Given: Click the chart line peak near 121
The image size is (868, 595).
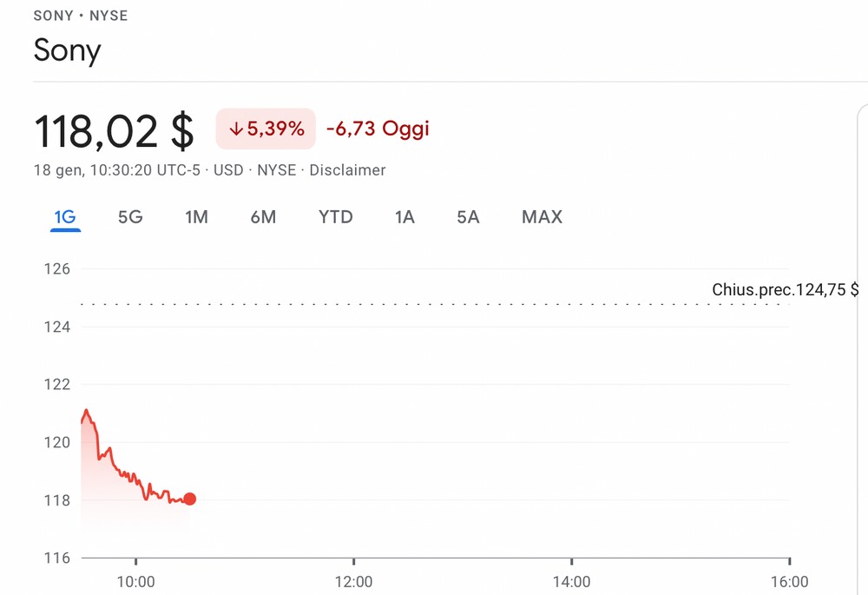Looking at the screenshot, I should coord(86,411).
